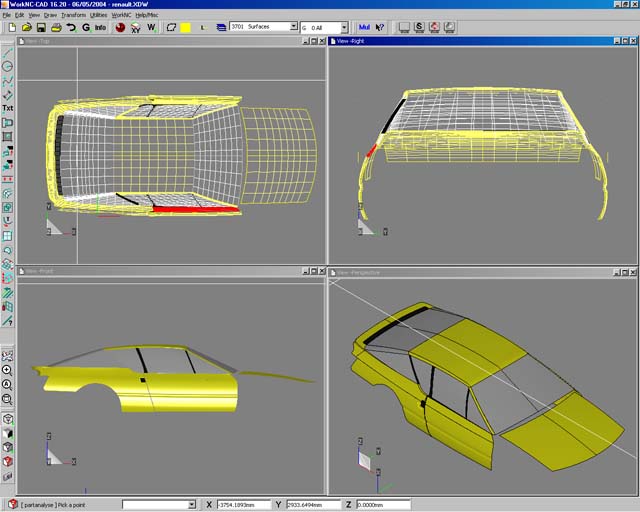Expand the '0 All' group dropdown
This screenshot has height=512, width=640.
[344, 27]
